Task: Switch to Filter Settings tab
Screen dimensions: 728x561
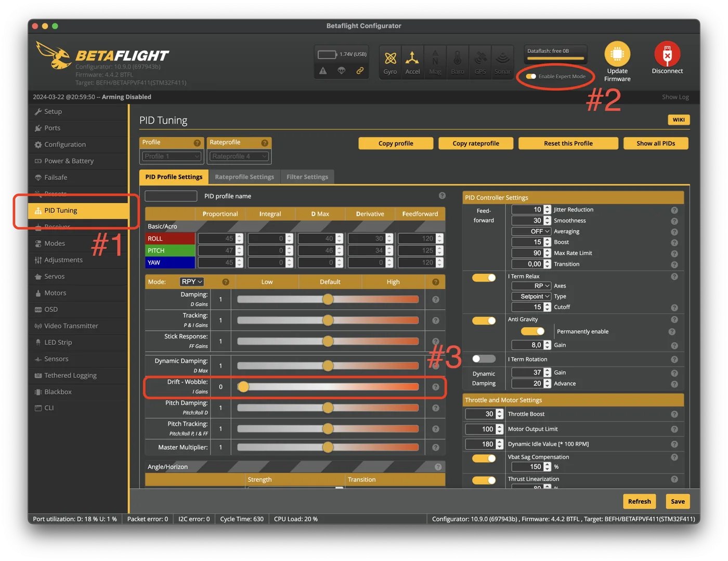Action: pyautogui.click(x=307, y=177)
